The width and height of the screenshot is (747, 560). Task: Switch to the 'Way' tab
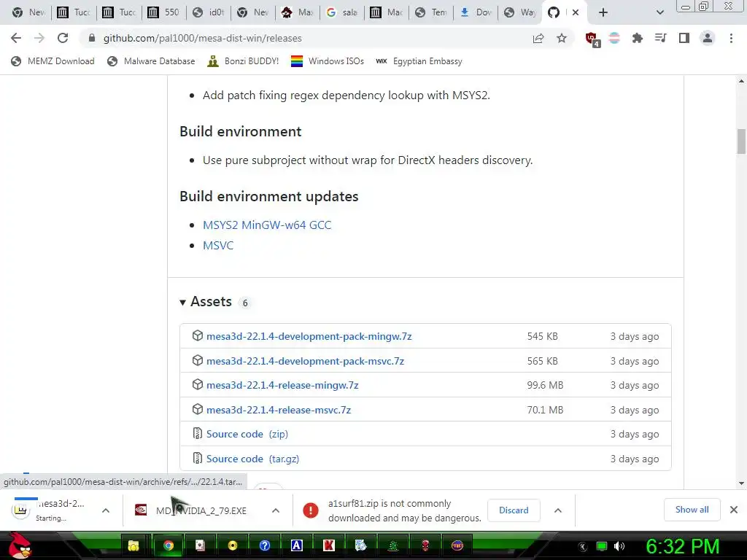coord(520,12)
